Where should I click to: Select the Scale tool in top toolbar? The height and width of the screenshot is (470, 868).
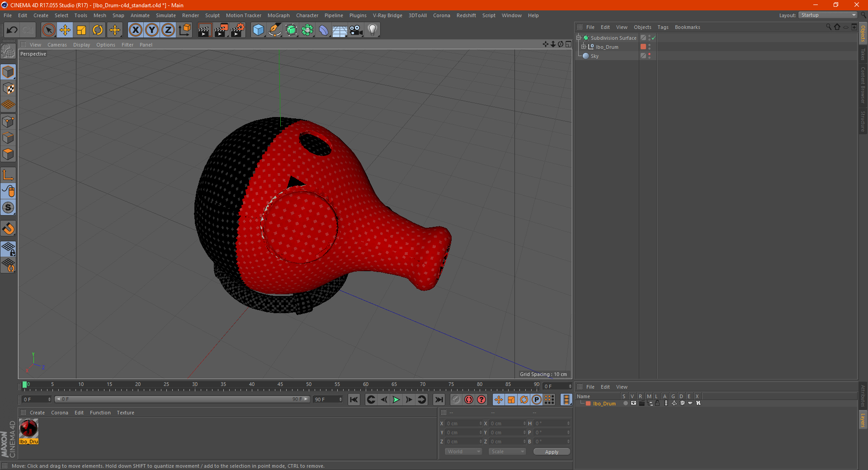click(x=81, y=30)
